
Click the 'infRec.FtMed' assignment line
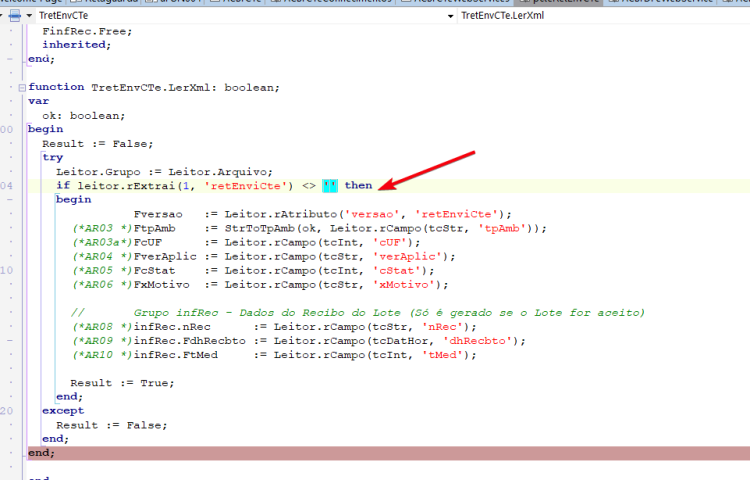pyautogui.click(x=275, y=355)
